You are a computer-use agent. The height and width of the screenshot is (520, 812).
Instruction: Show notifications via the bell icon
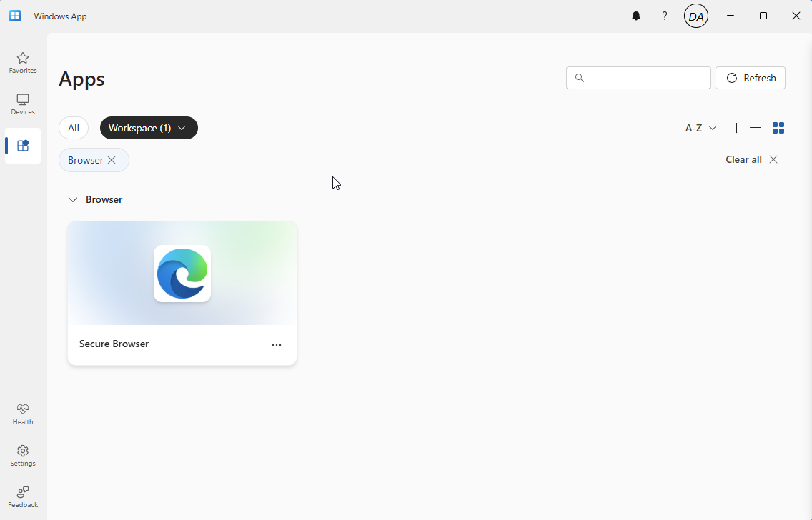[636, 16]
